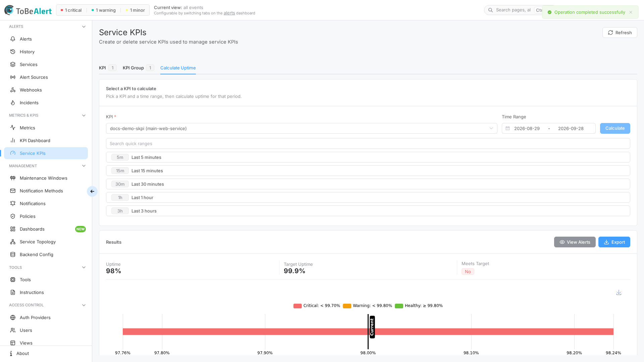Follow the alerts dashboard link
The width and height of the screenshot is (644, 362).
(x=229, y=13)
